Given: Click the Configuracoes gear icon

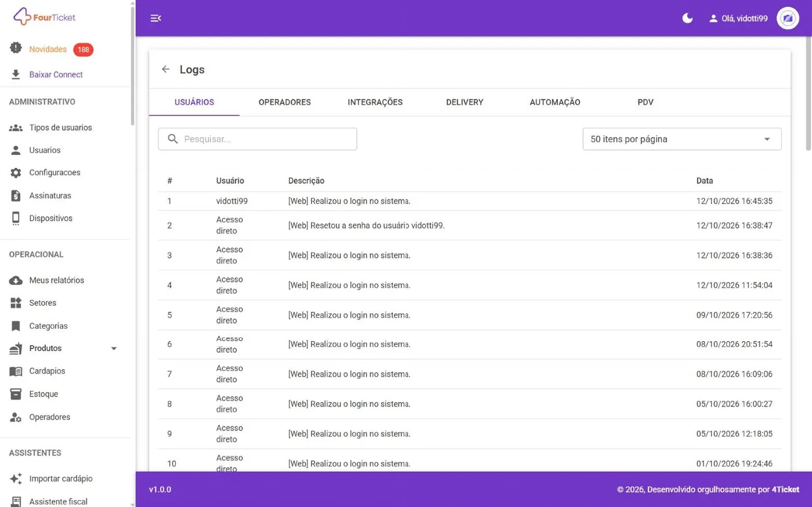Looking at the screenshot, I should click(16, 173).
